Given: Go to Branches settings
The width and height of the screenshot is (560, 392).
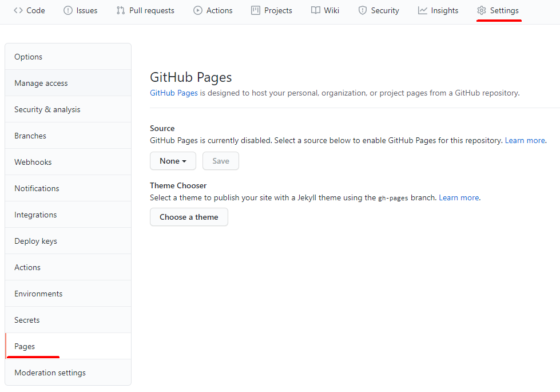Looking at the screenshot, I should (x=68, y=136).
